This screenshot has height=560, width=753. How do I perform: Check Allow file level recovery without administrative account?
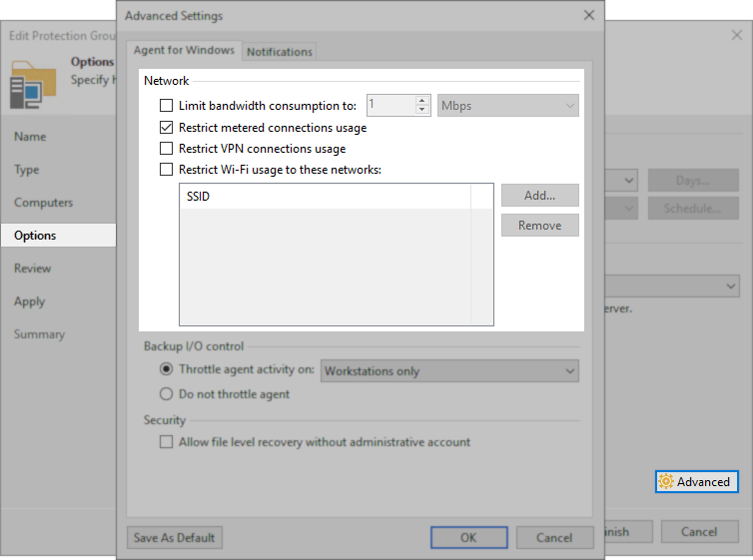(166, 441)
